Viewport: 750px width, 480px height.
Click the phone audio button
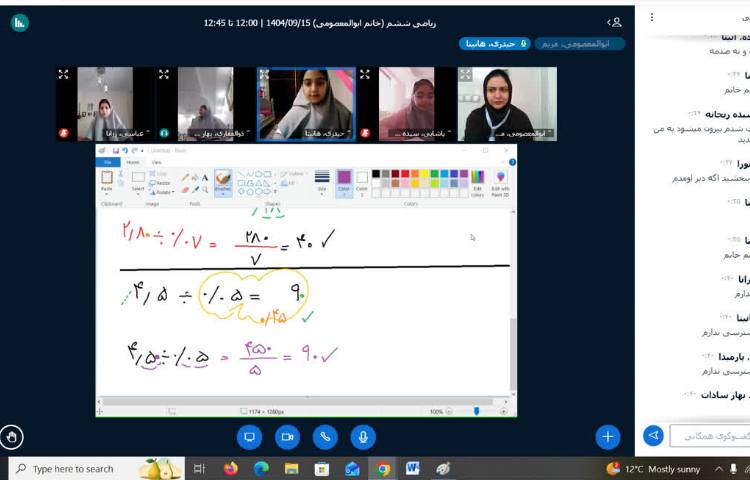point(325,437)
